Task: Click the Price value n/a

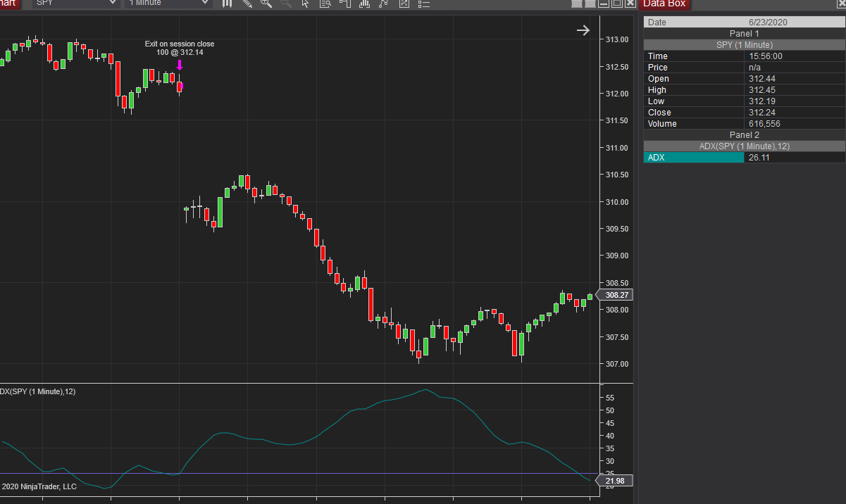Action: click(x=755, y=68)
